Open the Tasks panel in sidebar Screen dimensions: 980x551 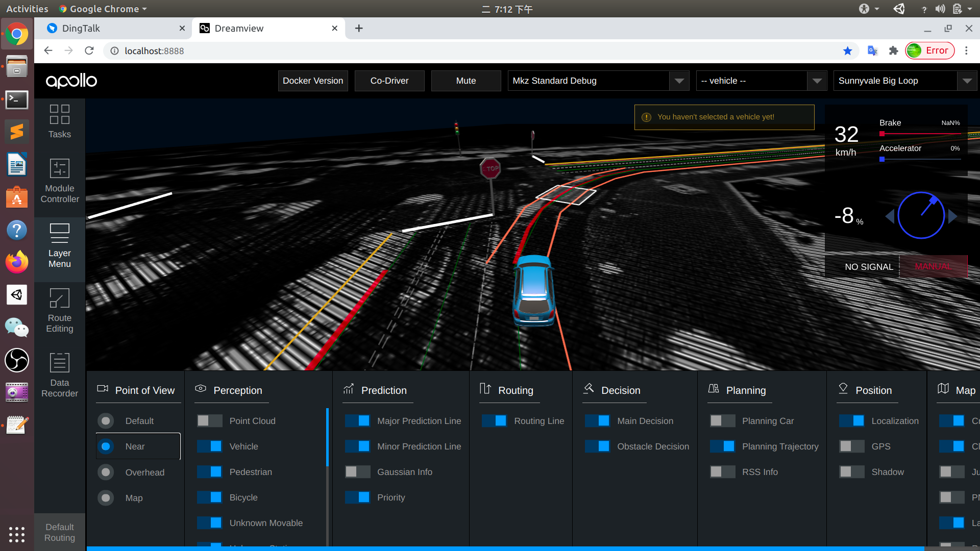pyautogui.click(x=59, y=122)
